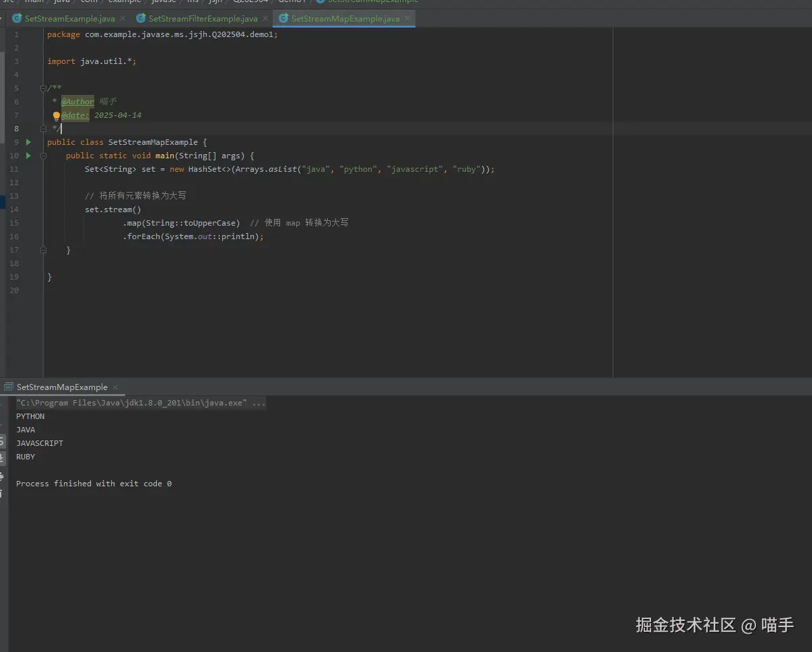812x652 pixels.
Task: Click line number 12 in the gutter
Action: pyautogui.click(x=14, y=183)
